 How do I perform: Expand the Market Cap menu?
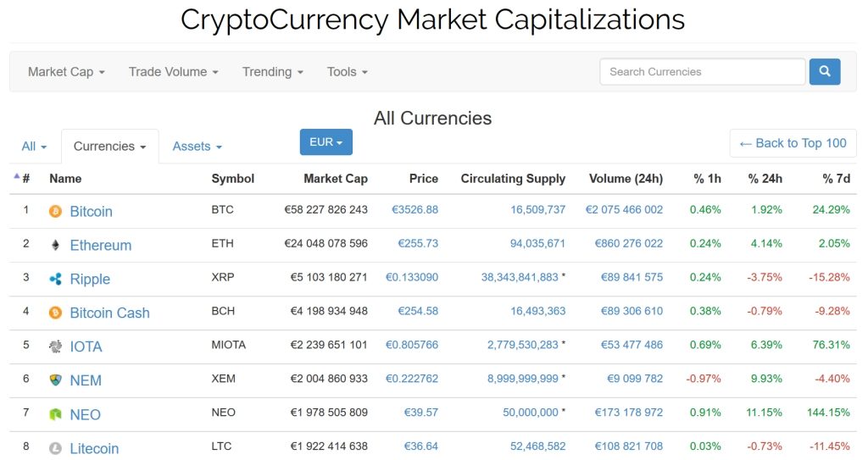[x=66, y=72]
